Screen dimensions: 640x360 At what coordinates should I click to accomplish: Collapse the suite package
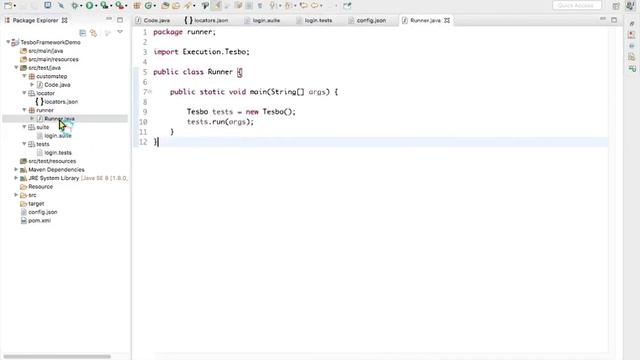click(x=24, y=127)
